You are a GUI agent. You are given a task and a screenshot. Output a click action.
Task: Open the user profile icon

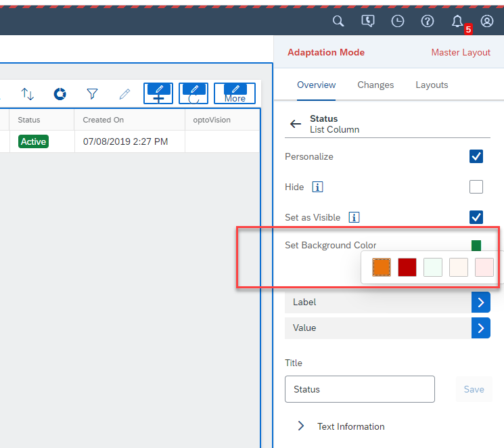487,21
